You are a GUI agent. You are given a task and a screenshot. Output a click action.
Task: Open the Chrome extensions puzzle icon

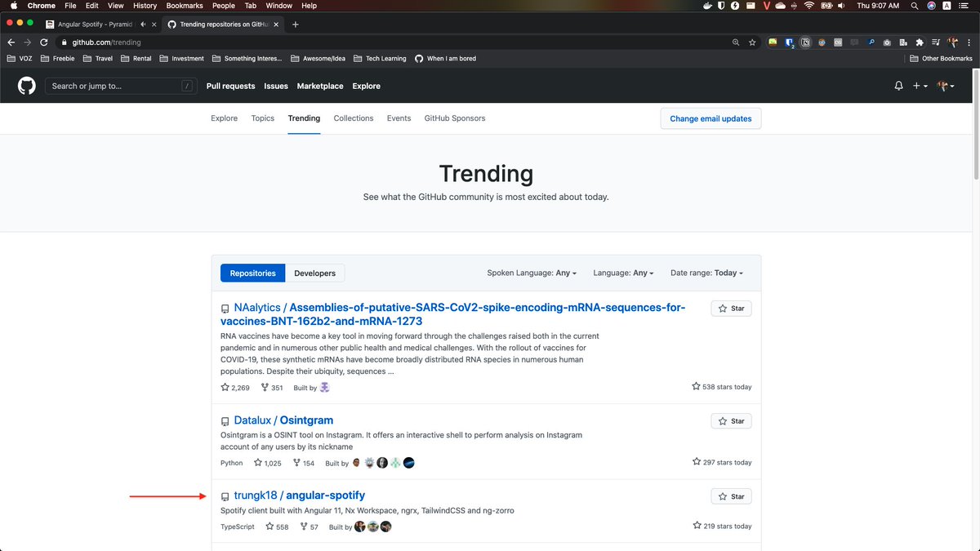pyautogui.click(x=920, y=42)
